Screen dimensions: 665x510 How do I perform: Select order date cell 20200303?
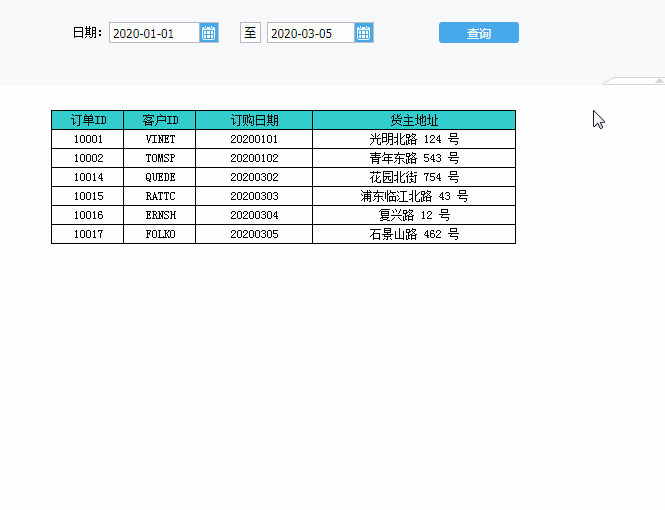click(254, 196)
